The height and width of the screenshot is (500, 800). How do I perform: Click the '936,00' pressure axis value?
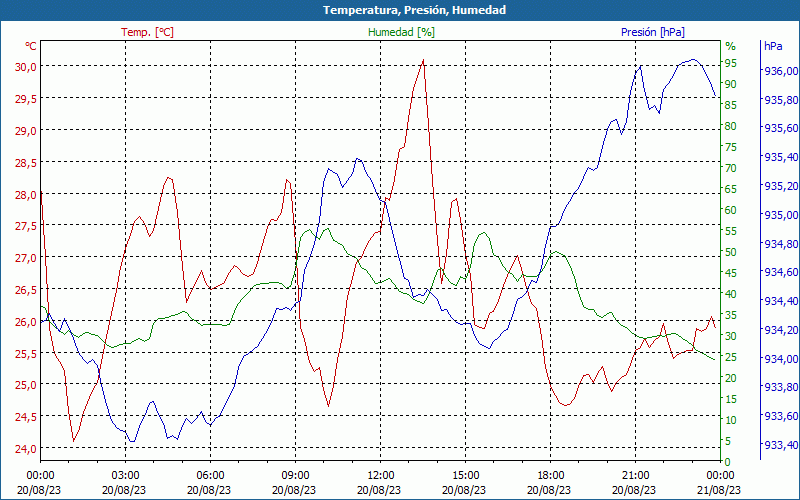coord(781,71)
